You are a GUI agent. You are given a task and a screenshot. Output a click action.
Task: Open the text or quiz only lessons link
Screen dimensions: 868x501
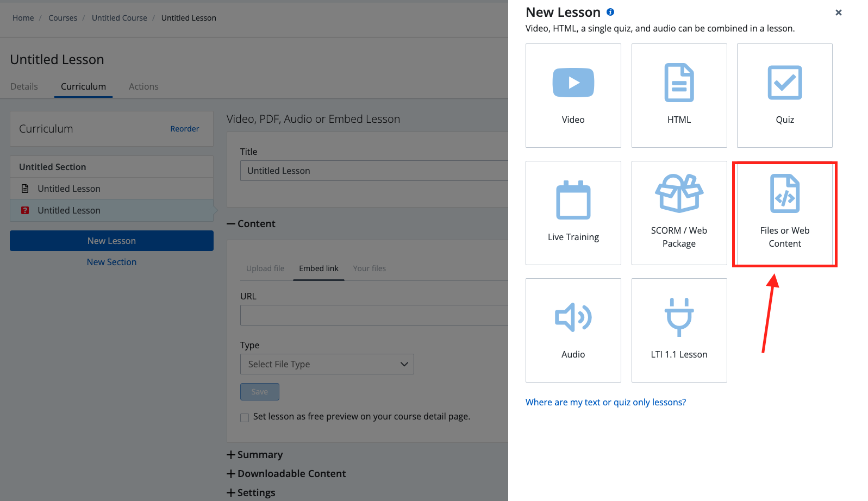point(605,402)
